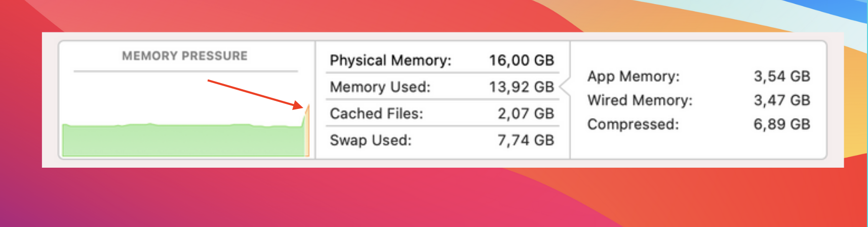Screen dimensions: 868x227
Task: Click the 16,00 GB physical memory value
Action: [x=522, y=60]
